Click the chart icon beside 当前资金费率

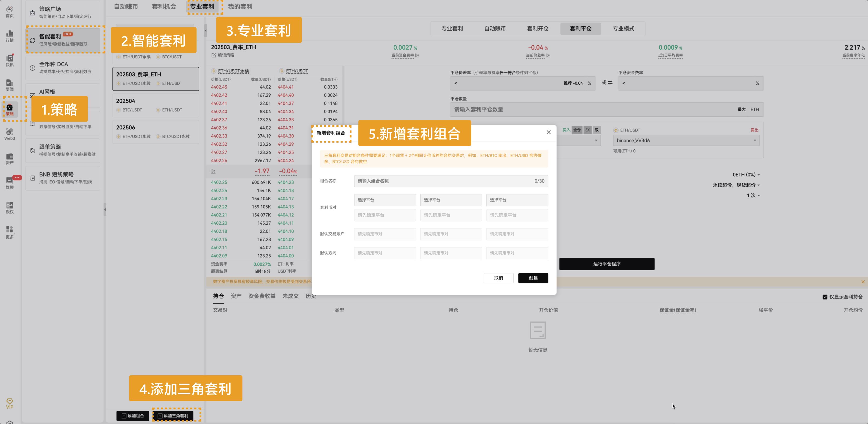coord(417,56)
